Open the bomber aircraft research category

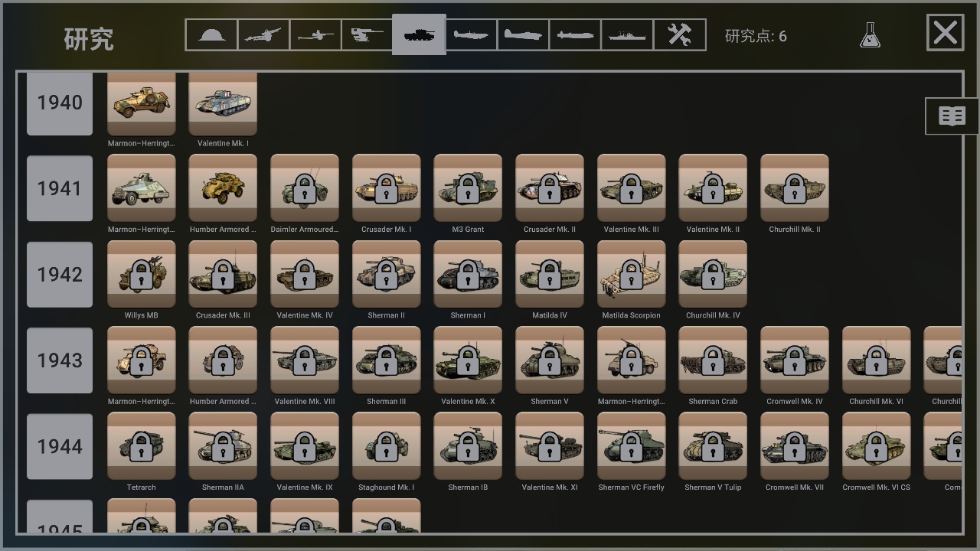(x=524, y=35)
